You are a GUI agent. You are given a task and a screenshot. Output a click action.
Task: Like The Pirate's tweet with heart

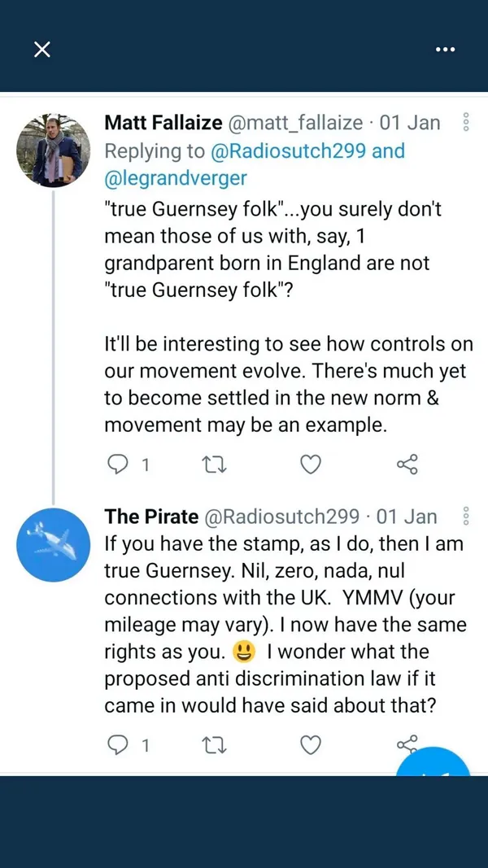point(310,744)
